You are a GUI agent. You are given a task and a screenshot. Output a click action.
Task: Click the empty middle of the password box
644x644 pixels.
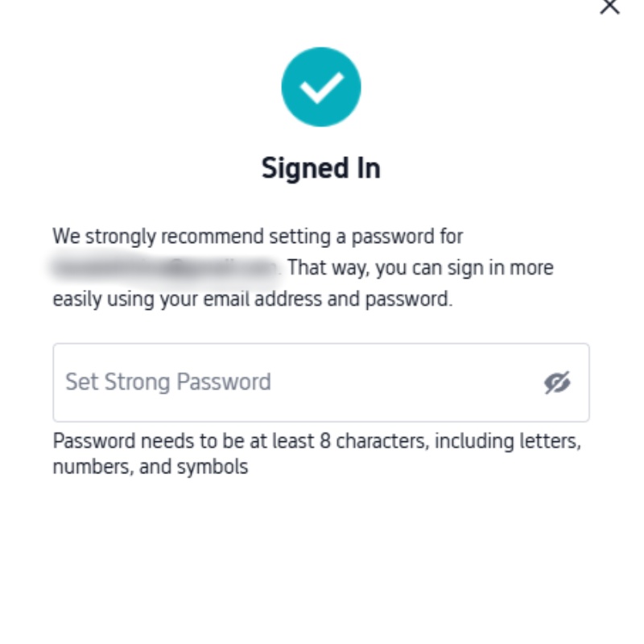tap(402, 382)
